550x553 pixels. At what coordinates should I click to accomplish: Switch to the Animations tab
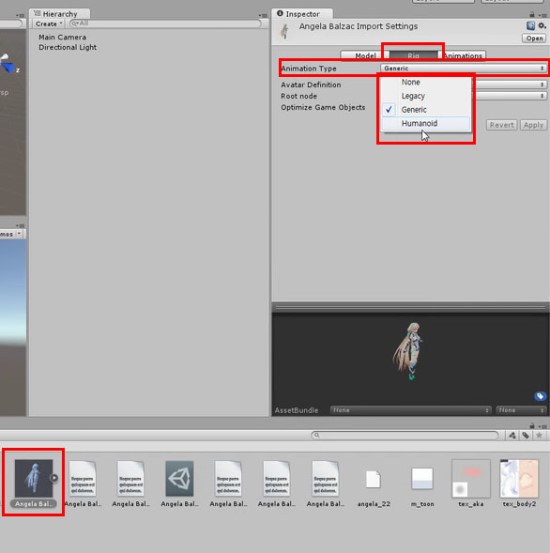[463, 56]
